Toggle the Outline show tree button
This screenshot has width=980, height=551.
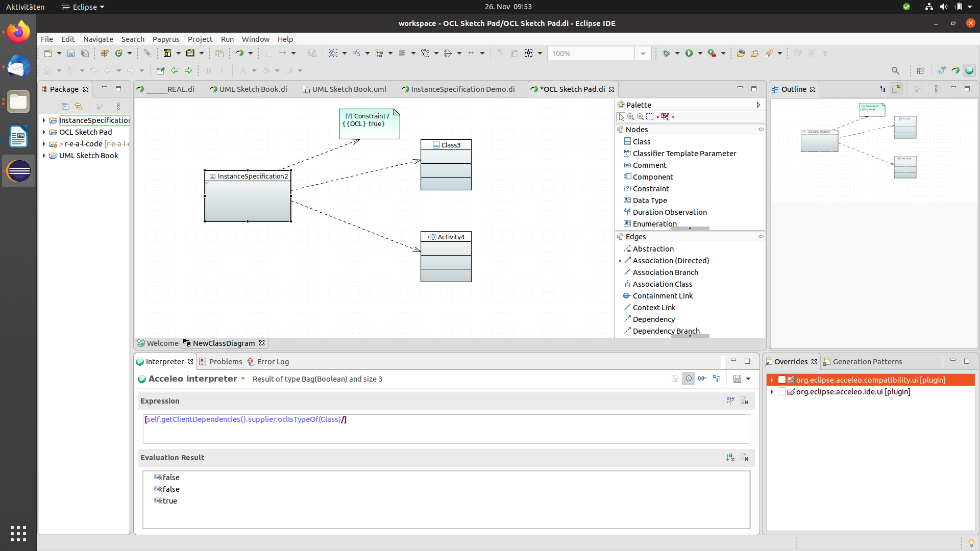pos(883,89)
